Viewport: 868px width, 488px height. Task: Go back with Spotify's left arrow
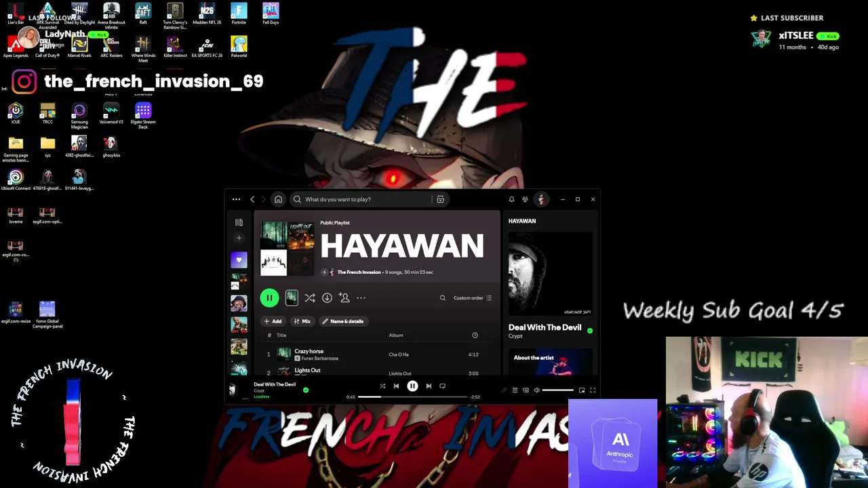point(252,199)
